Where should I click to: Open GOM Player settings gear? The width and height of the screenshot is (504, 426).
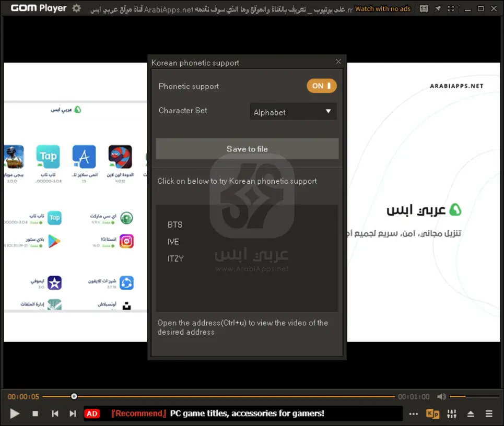77,8
